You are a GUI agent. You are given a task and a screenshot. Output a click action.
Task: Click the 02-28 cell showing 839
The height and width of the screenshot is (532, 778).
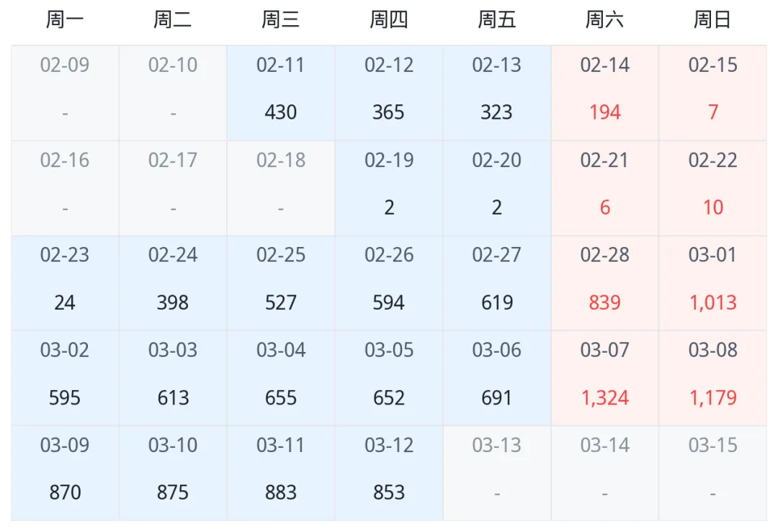605,283
